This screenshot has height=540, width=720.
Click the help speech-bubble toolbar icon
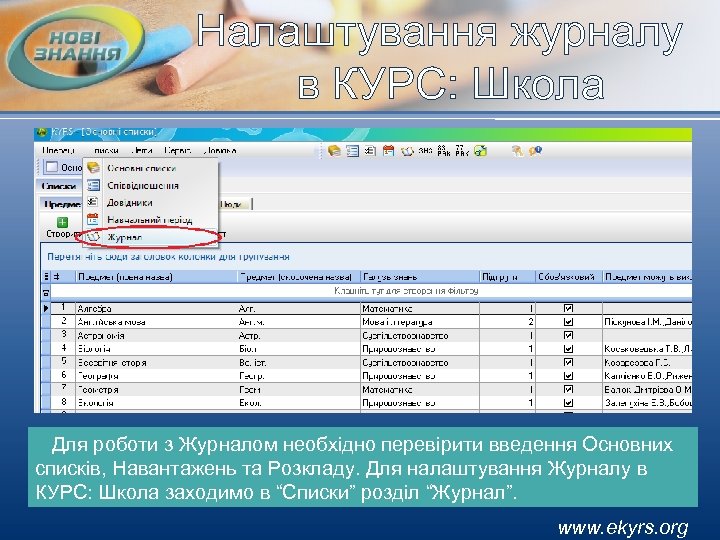click(x=535, y=151)
